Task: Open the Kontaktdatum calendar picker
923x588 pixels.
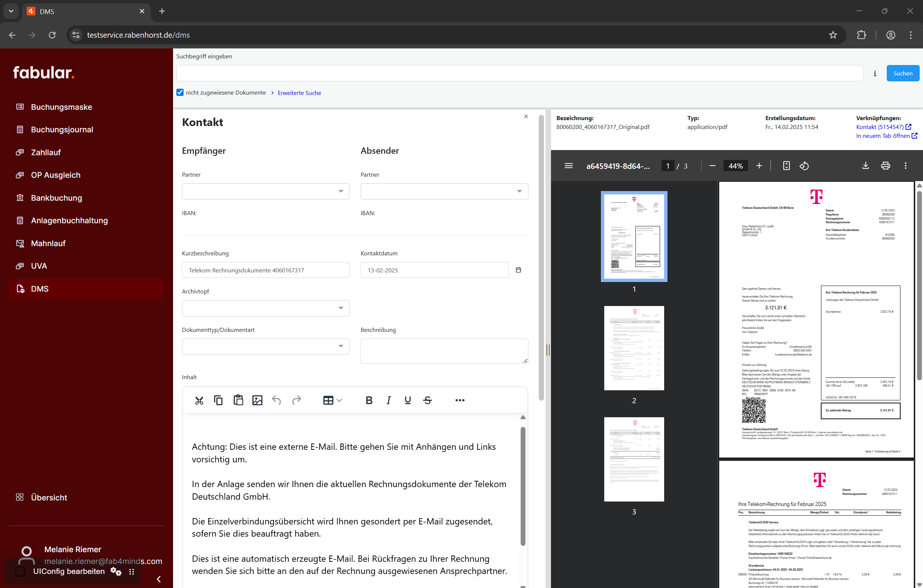Action: (x=518, y=270)
